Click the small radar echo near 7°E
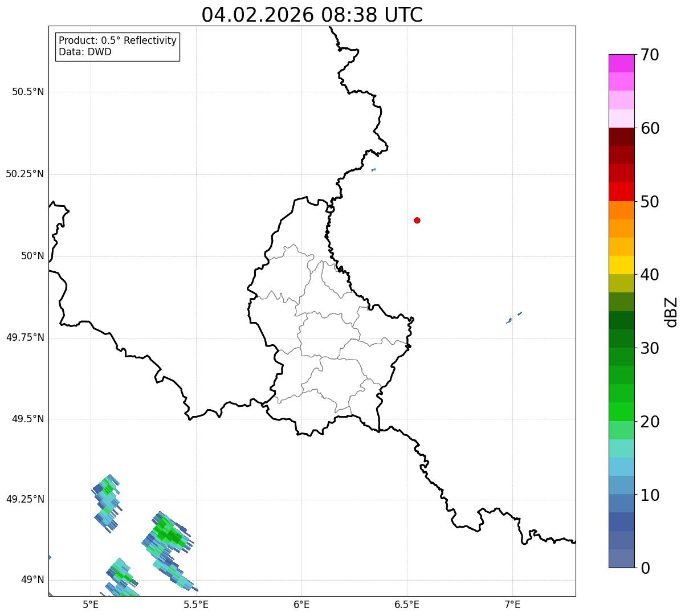Image resolution: width=685 pixels, height=616 pixels. coord(513,318)
